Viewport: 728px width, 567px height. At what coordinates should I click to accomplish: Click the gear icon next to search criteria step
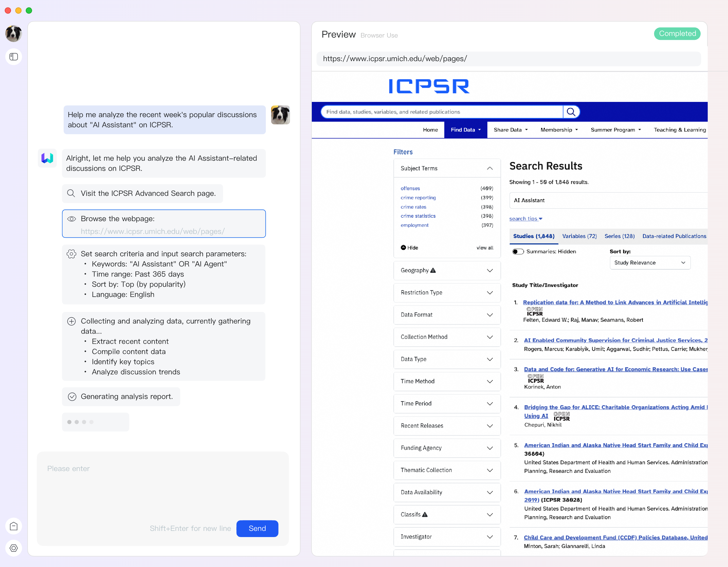point(71,254)
